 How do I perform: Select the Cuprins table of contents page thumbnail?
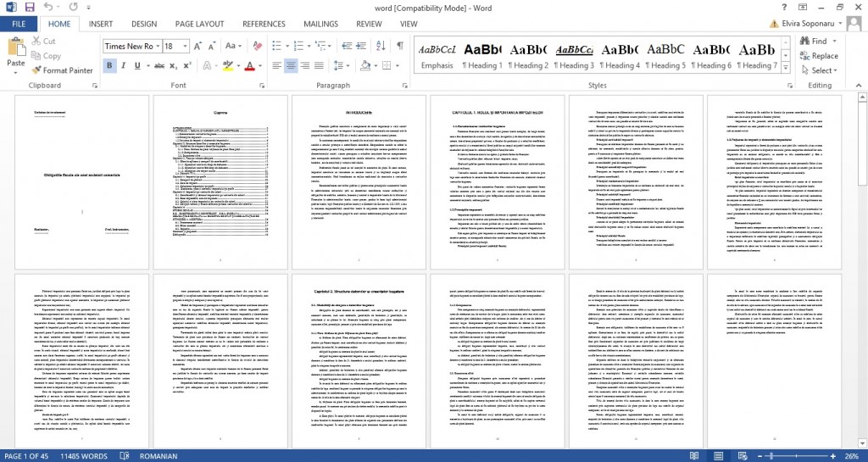click(221, 179)
